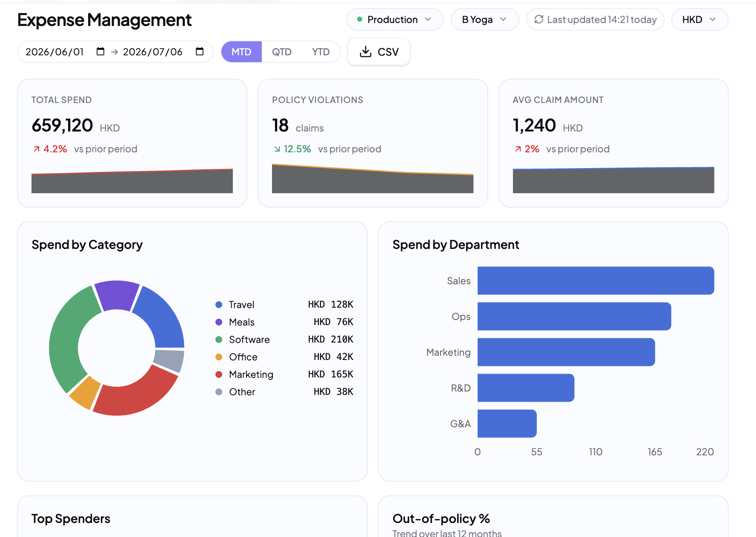The width and height of the screenshot is (756, 537).
Task: Open the end date calendar picker icon
Action: 200,51
